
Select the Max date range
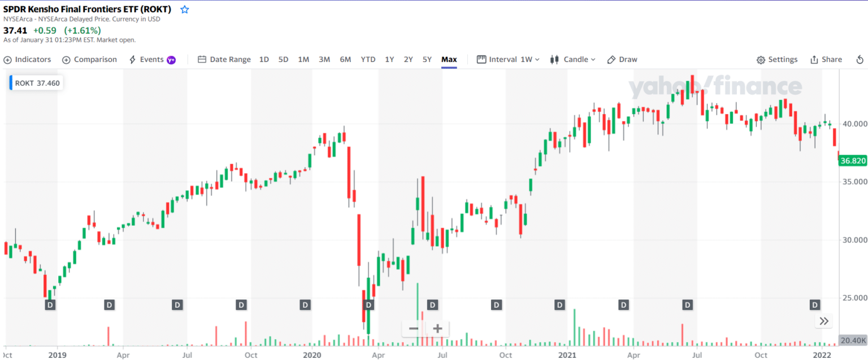449,59
